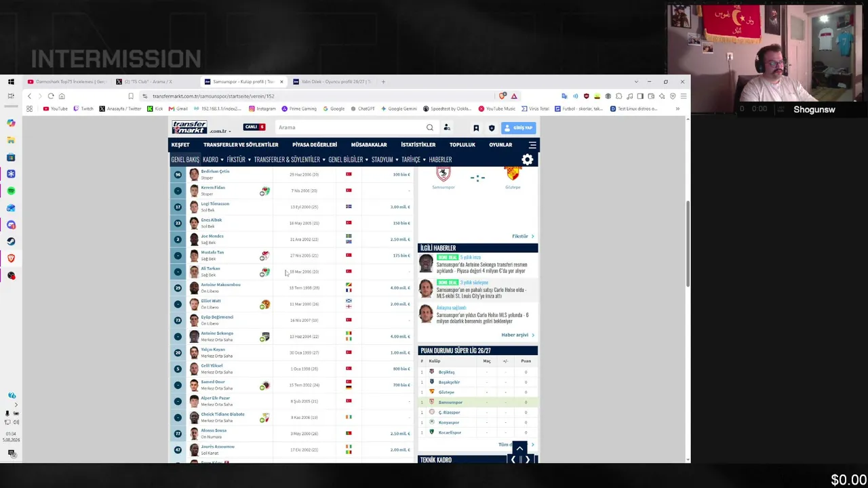Screen dimensions: 868x488
Task: Open the PİYASA DEĞERLERİ menu
Action: click(x=315, y=145)
